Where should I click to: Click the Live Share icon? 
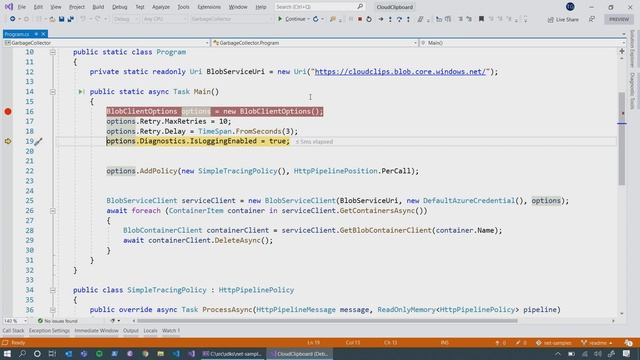(551, 20)
